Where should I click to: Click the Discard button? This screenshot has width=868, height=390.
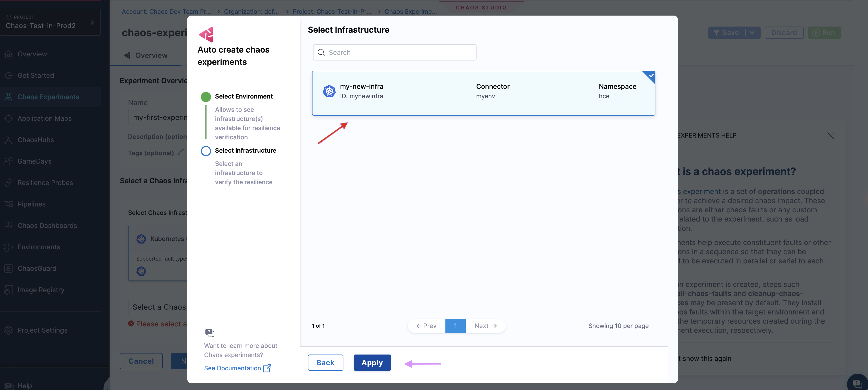coord(784,33)
